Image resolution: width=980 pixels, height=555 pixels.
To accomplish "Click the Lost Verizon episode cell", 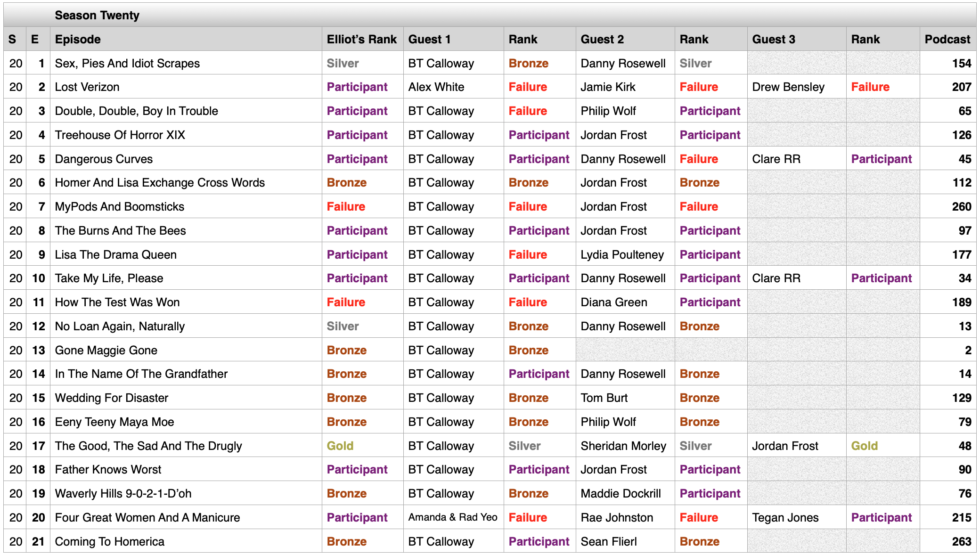I will click(87, 87).
